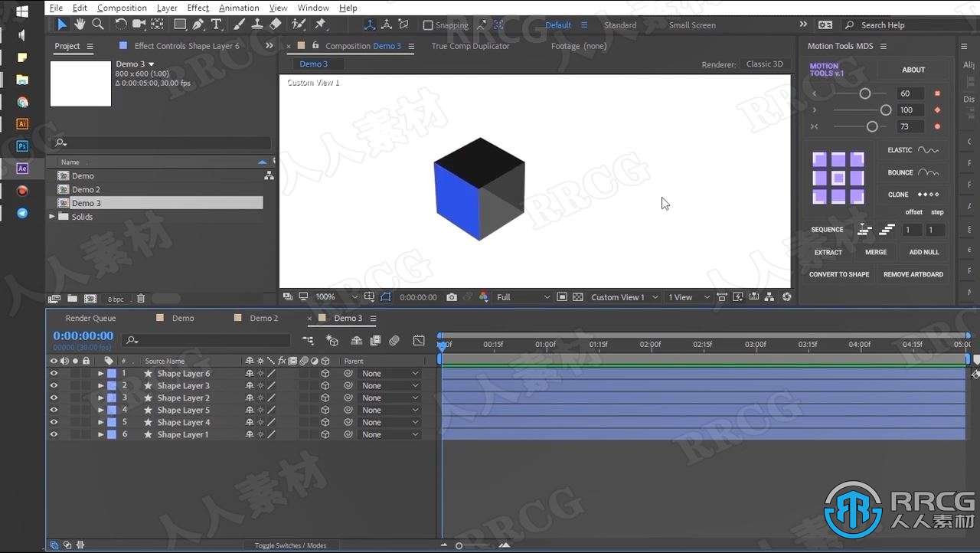980x553 pixels.
Task: Click the MERGE button
Action: 876,252
